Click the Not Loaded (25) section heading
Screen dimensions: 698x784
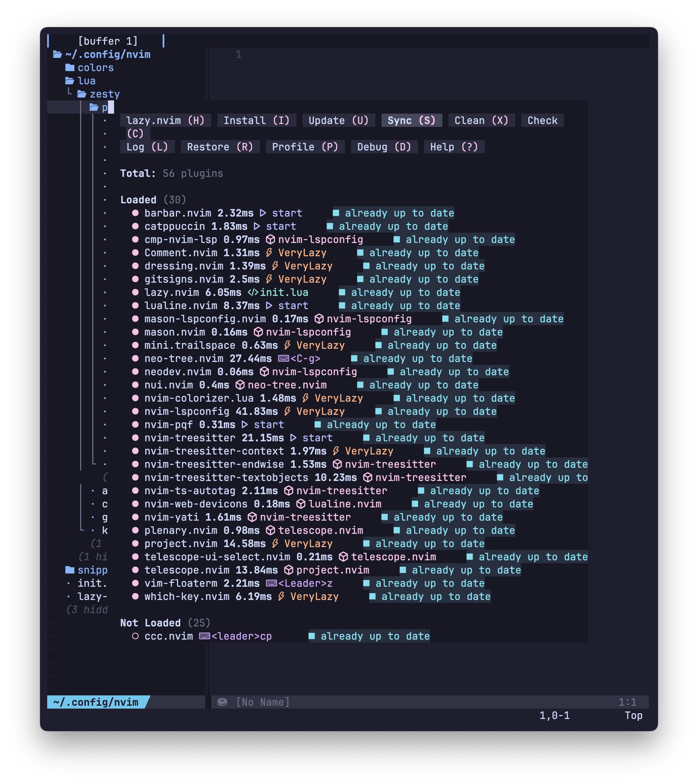pos(166,623)
